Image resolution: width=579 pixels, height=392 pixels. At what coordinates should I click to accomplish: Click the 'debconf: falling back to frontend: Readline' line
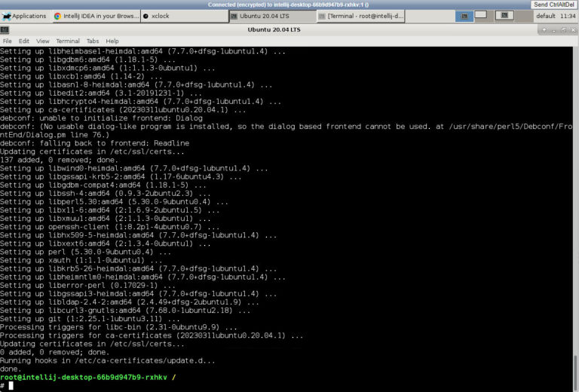tap(94, 143)
